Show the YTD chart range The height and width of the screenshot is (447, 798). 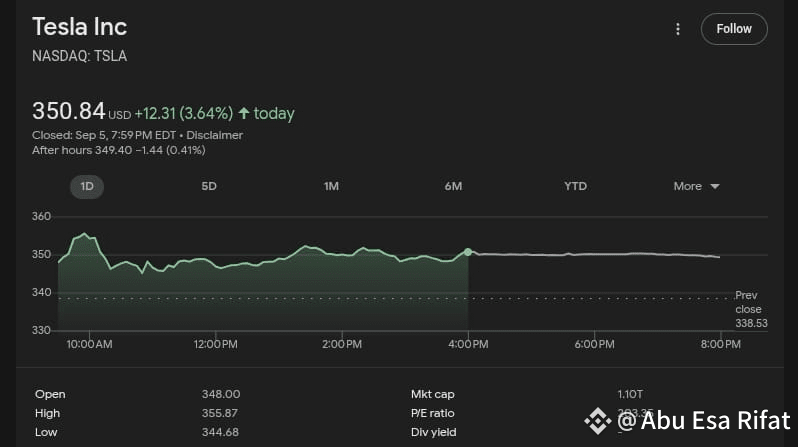[x=575, y=186]
